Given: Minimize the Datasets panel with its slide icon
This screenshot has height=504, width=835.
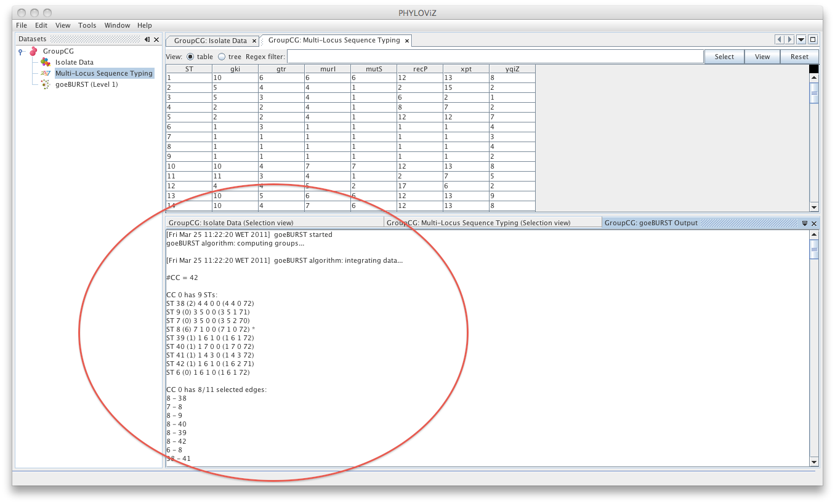Looking at the screenshot, I should click(147, 39).
